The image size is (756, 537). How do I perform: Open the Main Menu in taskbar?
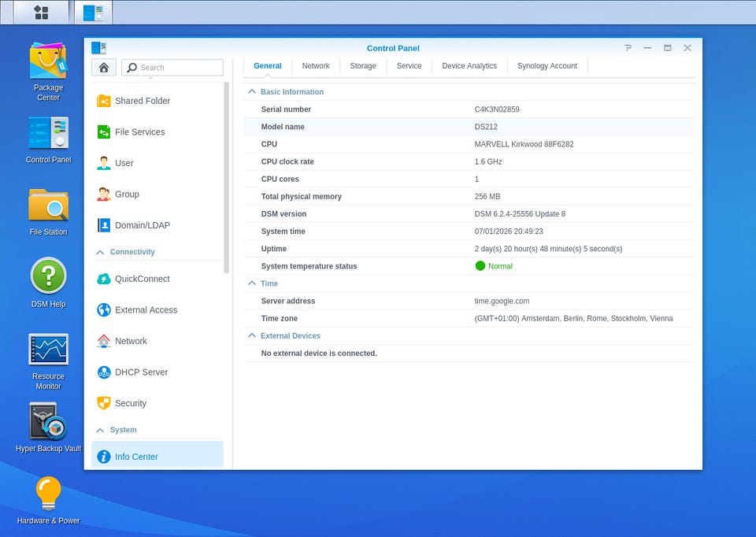42,13
